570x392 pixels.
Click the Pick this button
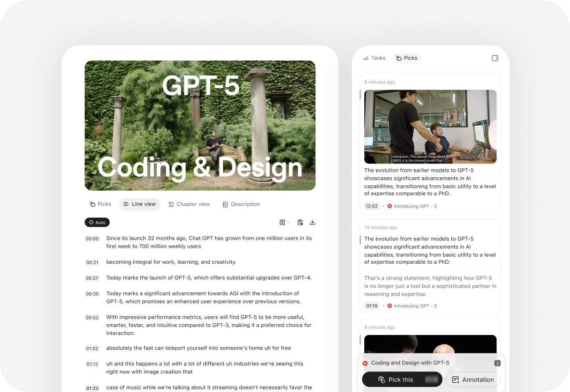(402, 380)
